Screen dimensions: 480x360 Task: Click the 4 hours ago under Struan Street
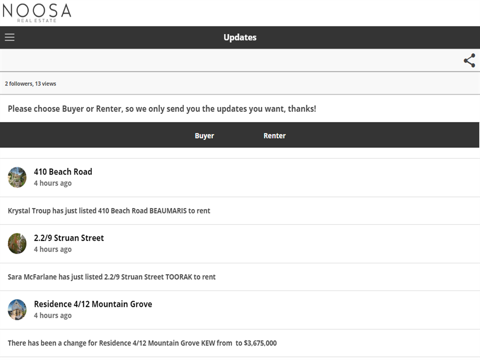click(x=53, y=249)
